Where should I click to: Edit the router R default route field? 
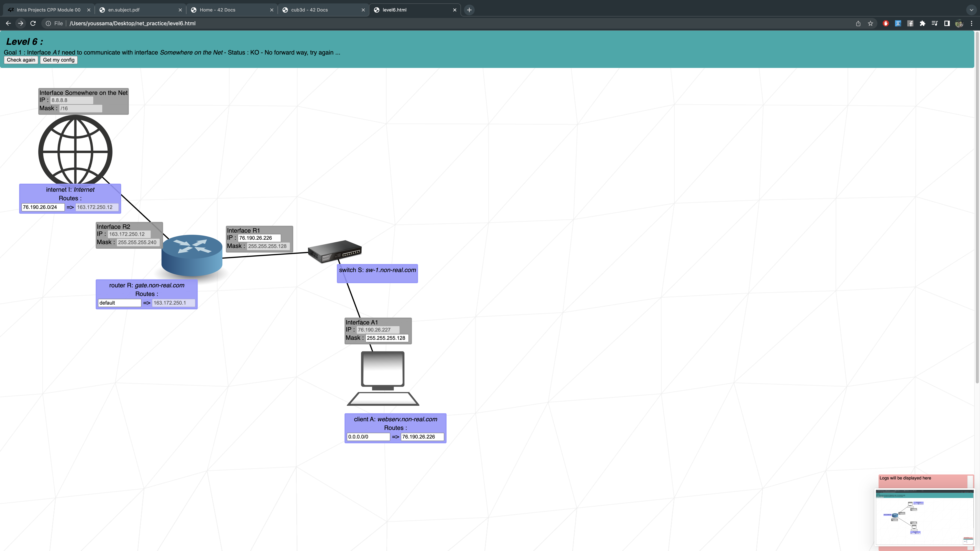tap(119, 303)
